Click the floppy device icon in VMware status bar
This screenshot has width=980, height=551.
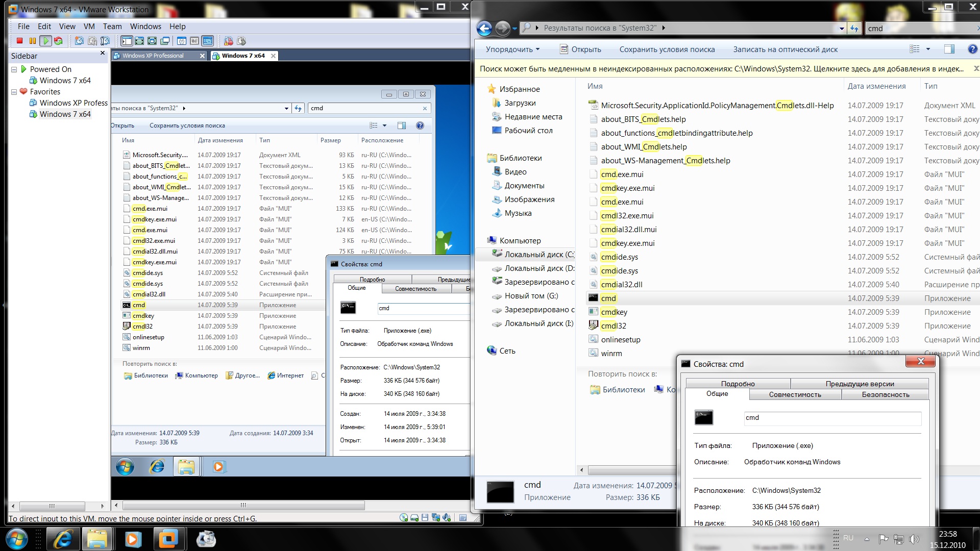[x=425, y=518]
